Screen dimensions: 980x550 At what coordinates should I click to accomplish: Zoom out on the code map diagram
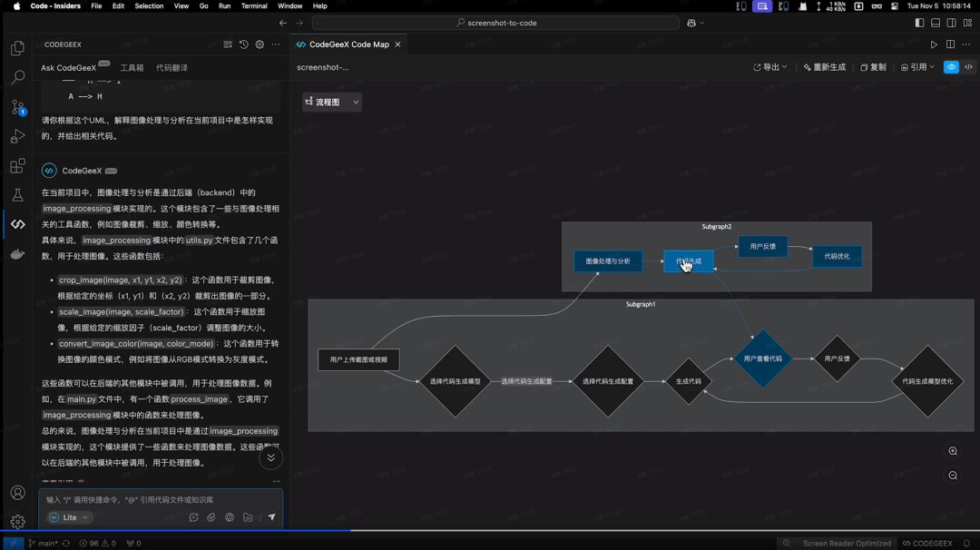point(953,476)
